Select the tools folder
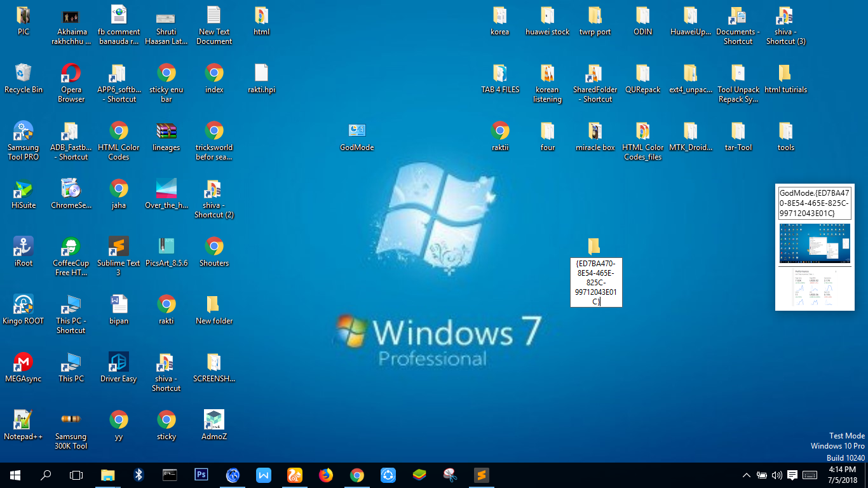868x488 pixels. coord(786,137)
